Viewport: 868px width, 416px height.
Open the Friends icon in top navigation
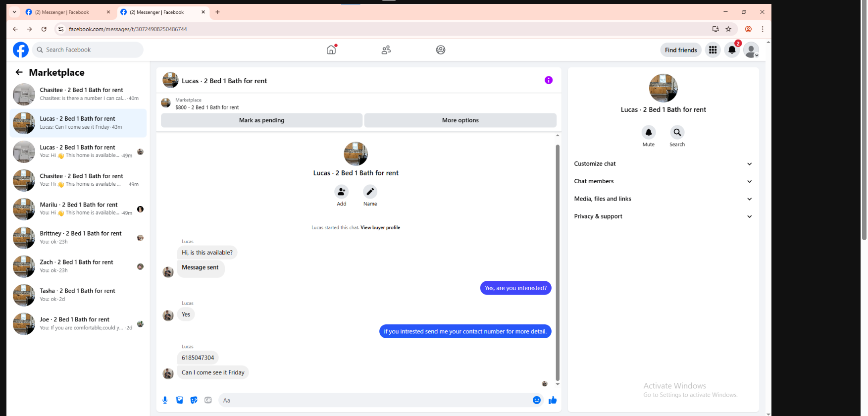coord(386,50)
